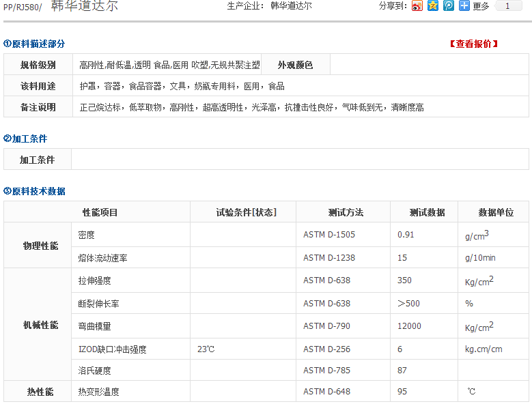Click the empty cell beside 外观颜色

[429, 65]
